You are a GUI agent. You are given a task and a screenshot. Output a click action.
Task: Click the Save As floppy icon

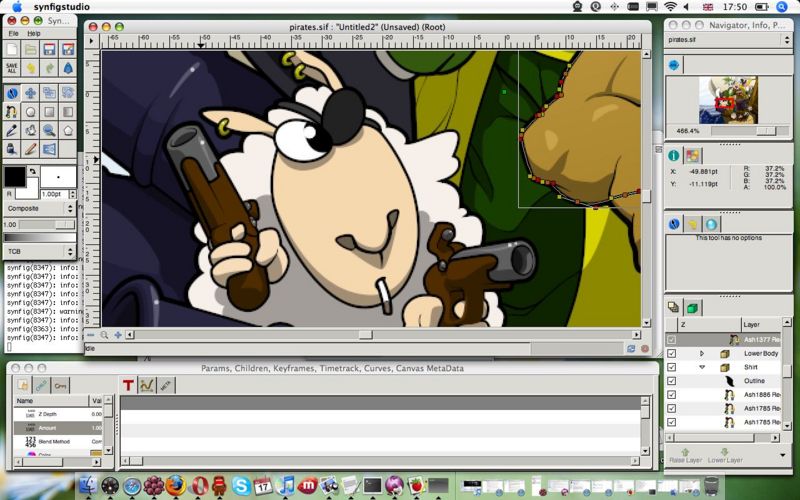click(67, 49)
